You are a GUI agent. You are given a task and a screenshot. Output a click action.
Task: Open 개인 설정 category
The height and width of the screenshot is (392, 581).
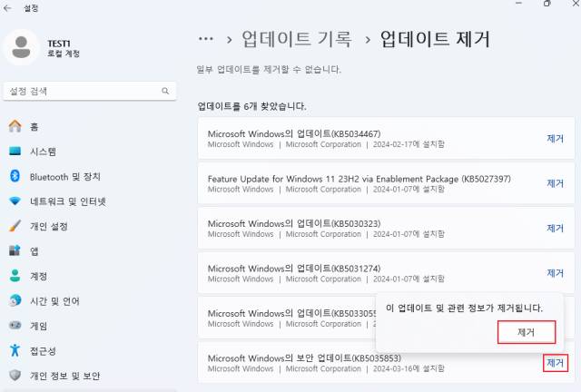(x=49, y=226)
